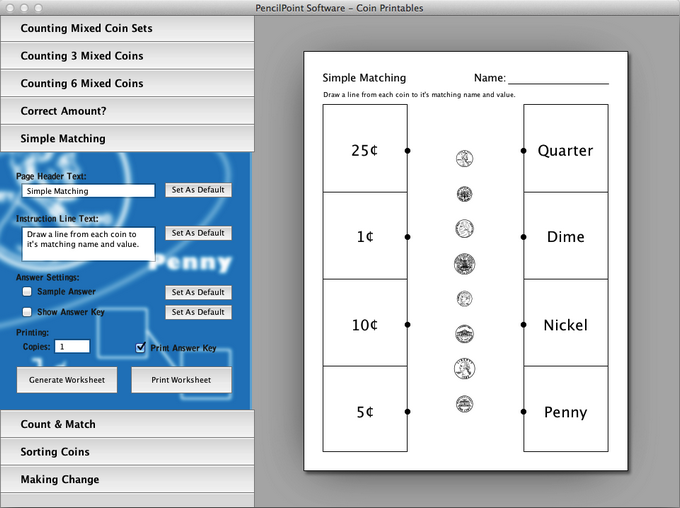Enable the Sample Answer checkbox
680x508 pixels.
pyautogui.click(x=28, y=292)
